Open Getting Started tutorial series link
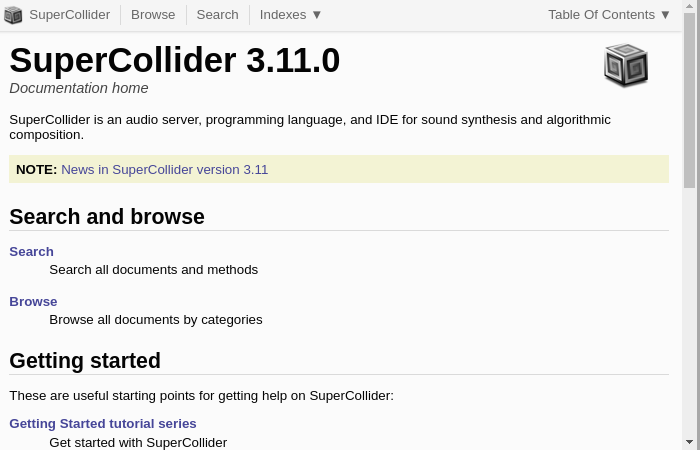The height and width of the screenshot is (450, 700). point(103,424)
